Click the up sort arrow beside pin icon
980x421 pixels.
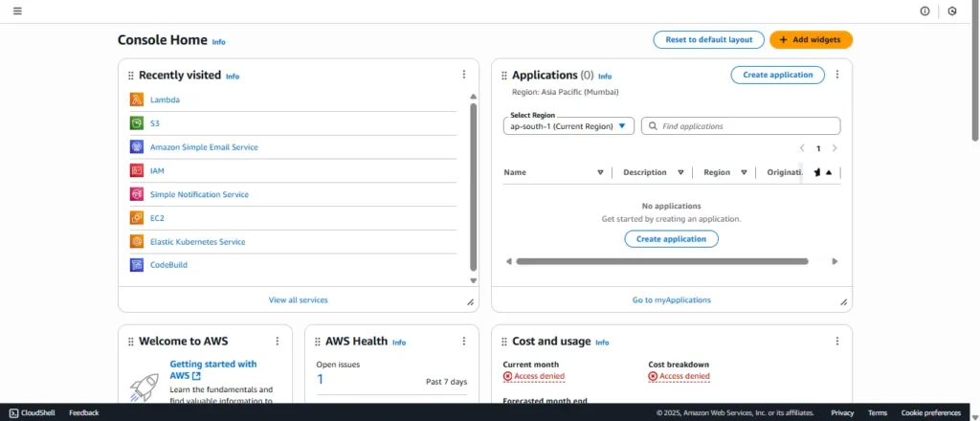pos(829,172)
